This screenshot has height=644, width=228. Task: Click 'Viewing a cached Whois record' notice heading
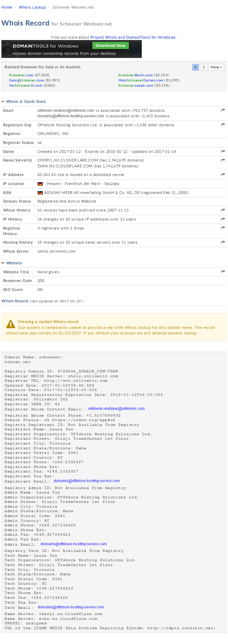[x=48, y=322]
